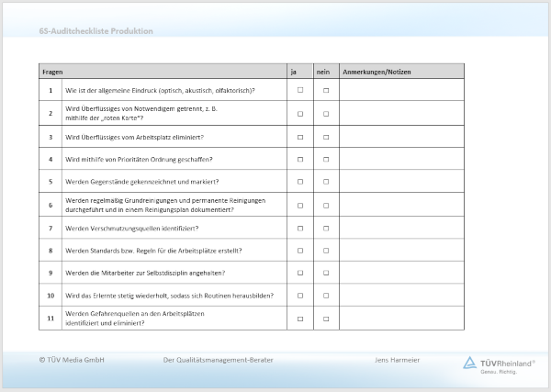Screen dimensions: 551x392
Task: Select 'ja' for question 4 Prioritäten
Action: [x=300, y=159]
